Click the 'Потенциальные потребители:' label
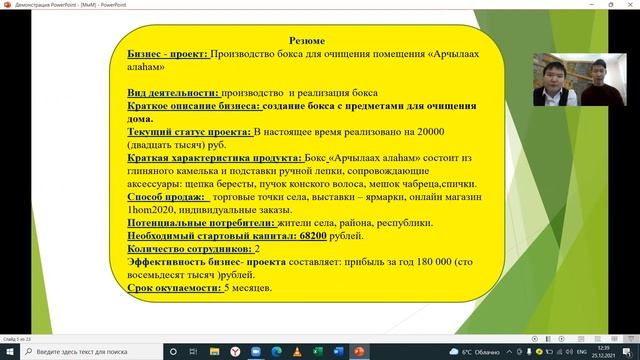Screen dimensions: 640x360 pos(201,223)
